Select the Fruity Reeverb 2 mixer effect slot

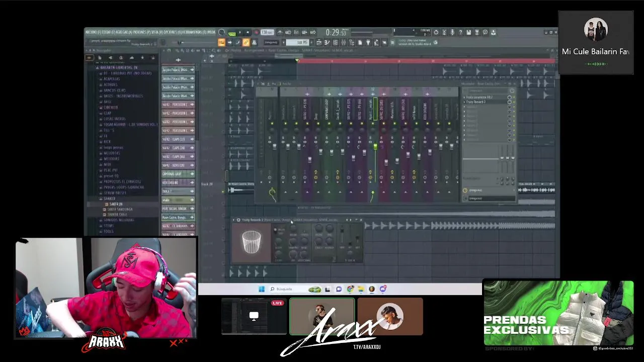coord(486,102)
